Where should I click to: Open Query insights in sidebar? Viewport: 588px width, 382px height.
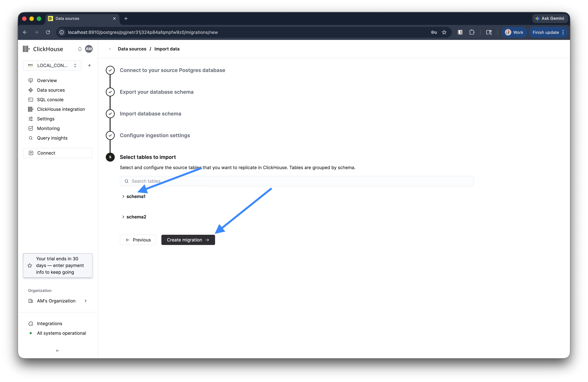click(x=52, y=138)
